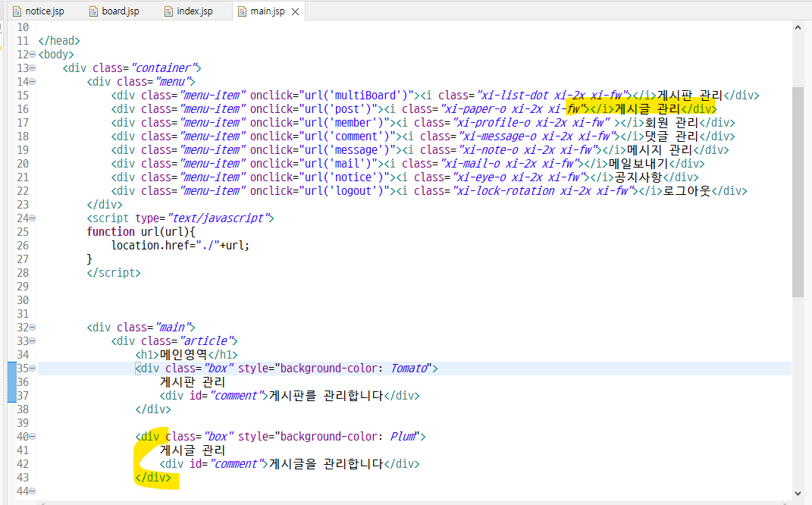Image resolution: width=812 pixels, height=505 pixels.
Task: Click 'xi-lock-rotation' class text on line 22
Action: (x=507, y=190)
